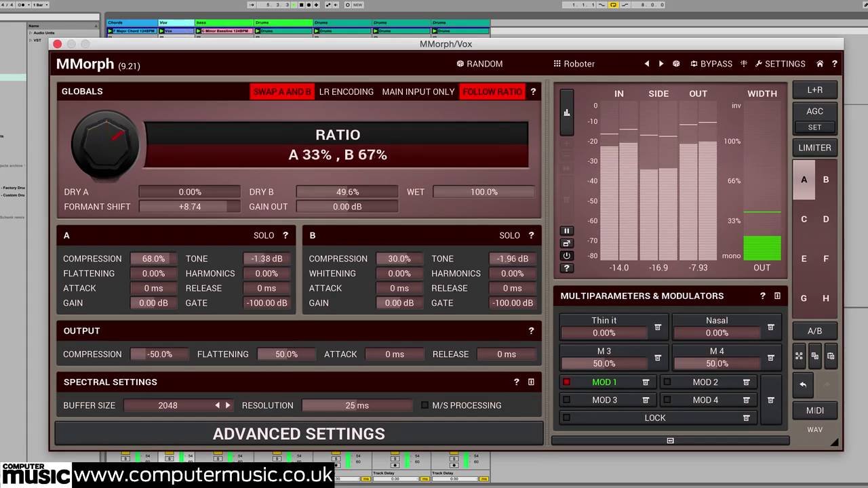Solo section B
Screen dimensions: 868x488
point(509,235)
